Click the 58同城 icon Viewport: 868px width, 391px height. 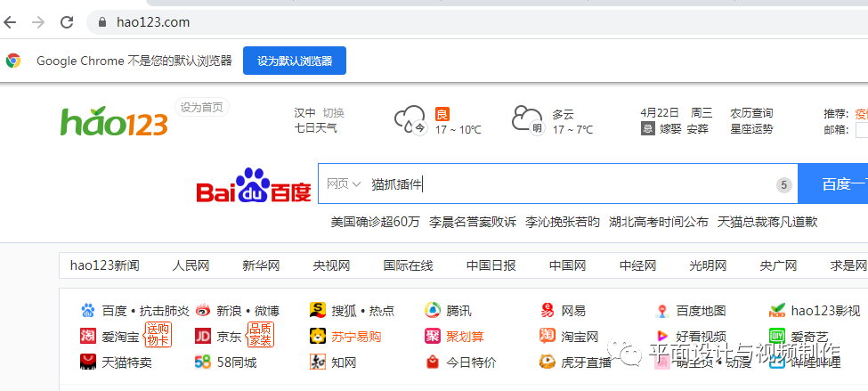click(x=203, y=362)
